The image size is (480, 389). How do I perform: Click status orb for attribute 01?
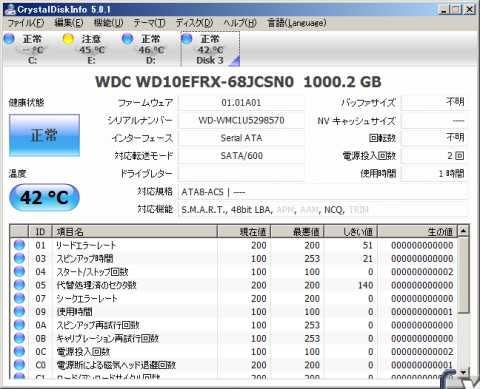19,245
